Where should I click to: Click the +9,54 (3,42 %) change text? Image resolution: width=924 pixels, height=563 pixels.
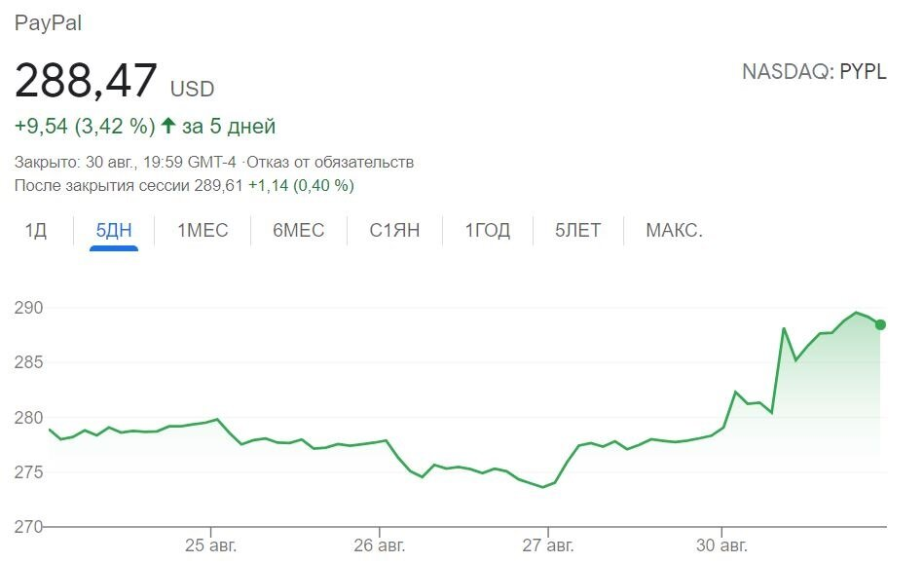(85, 125)
